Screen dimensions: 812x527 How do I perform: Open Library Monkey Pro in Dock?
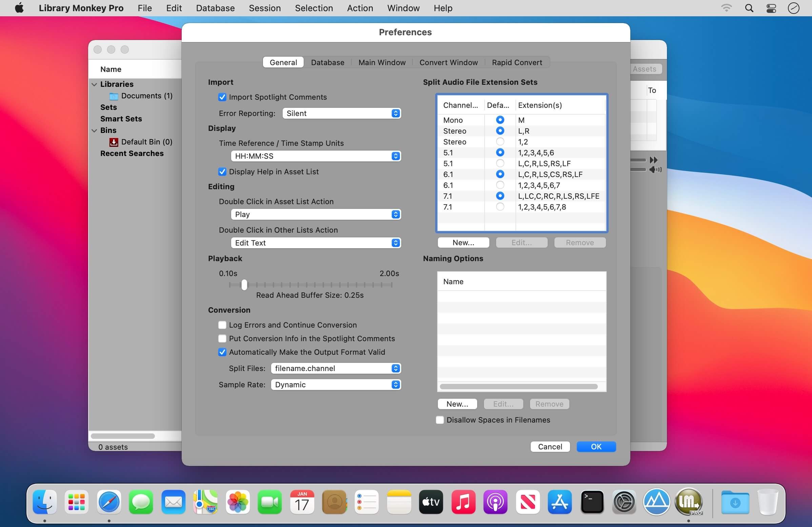[x=689, y=502]
